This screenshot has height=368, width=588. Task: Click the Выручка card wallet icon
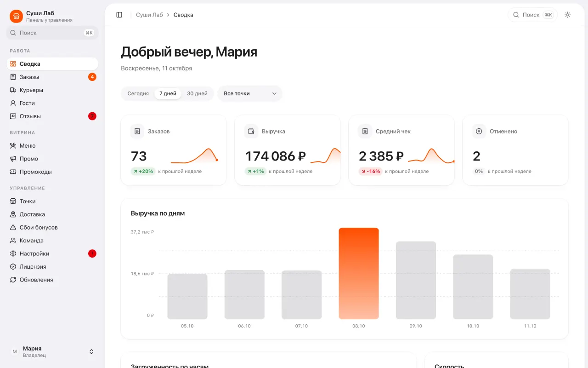(251, 132)
